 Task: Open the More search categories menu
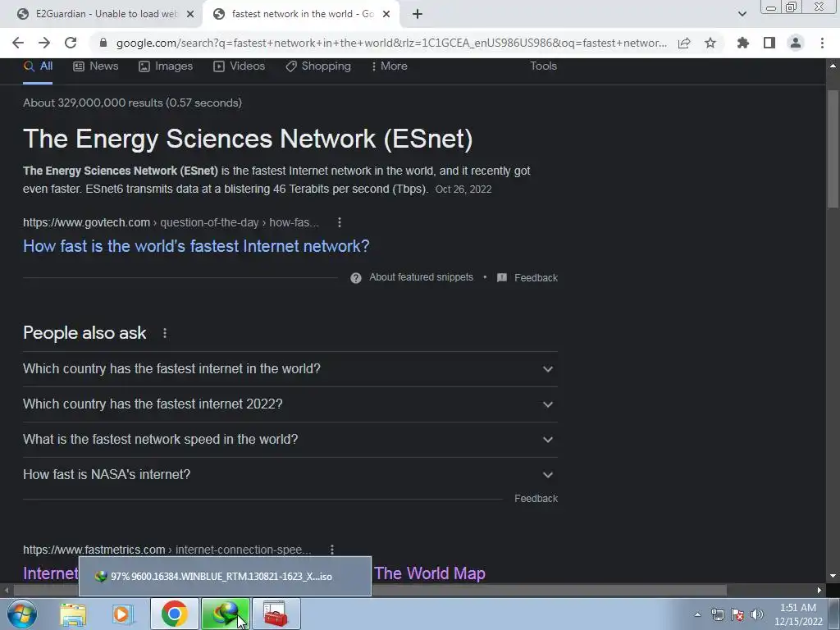[390, 66]
